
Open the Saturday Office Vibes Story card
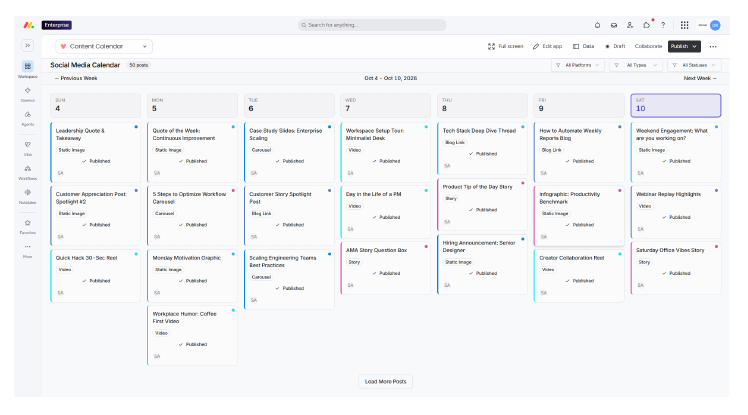(676, 268)
